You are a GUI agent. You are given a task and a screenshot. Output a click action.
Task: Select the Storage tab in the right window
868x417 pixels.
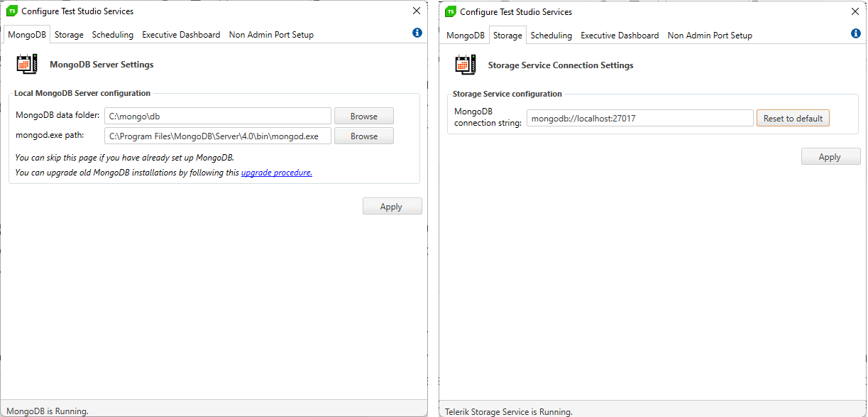[x=507, y=35]
